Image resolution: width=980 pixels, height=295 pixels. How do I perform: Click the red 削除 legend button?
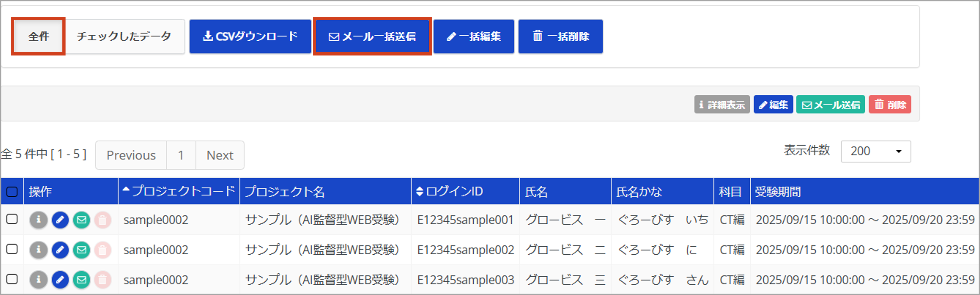890,105
